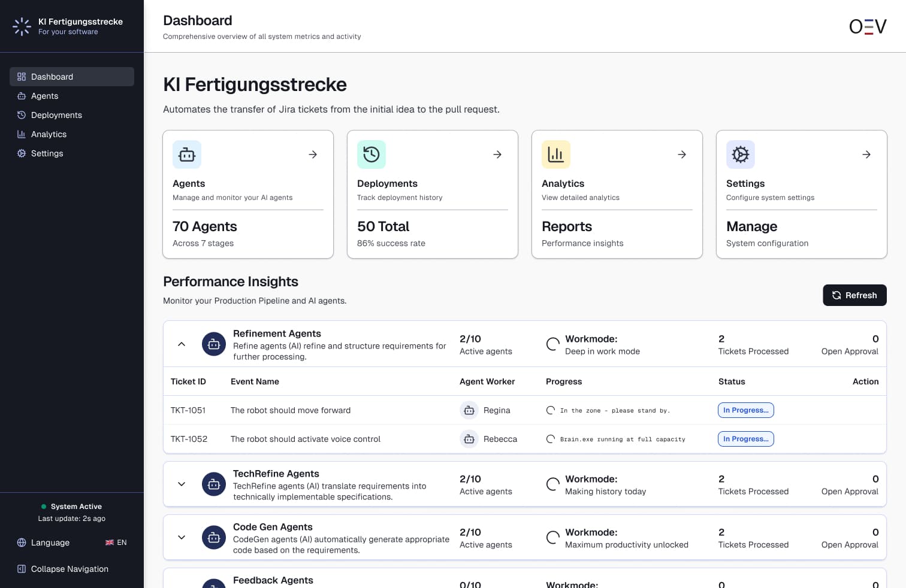
Task: Expand the Code Gen Agents section
Action: [182, 538]
